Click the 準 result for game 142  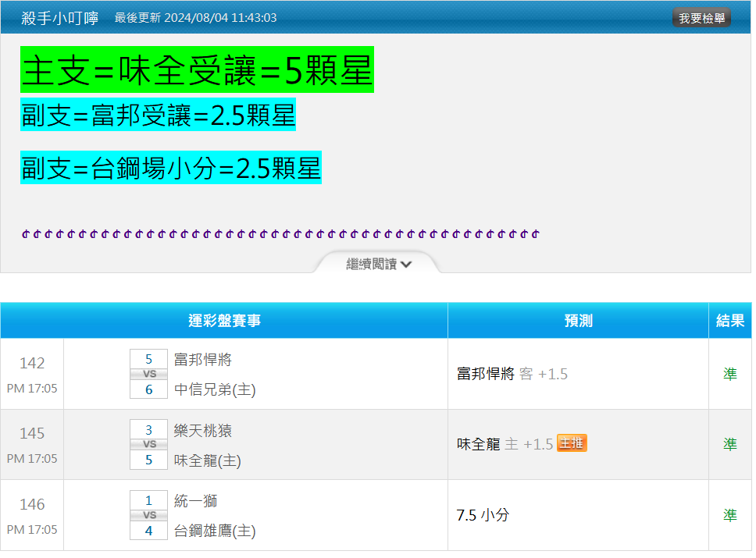[730, 374]
